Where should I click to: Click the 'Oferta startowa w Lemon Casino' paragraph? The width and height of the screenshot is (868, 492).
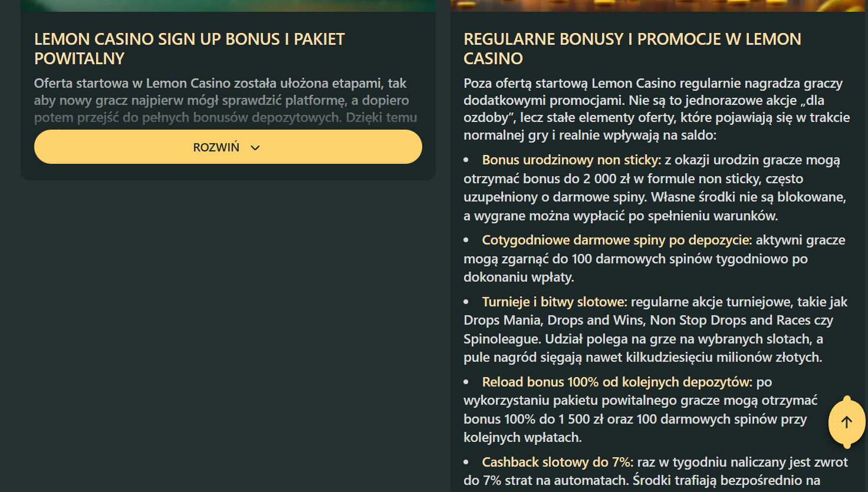pos(225,100)
